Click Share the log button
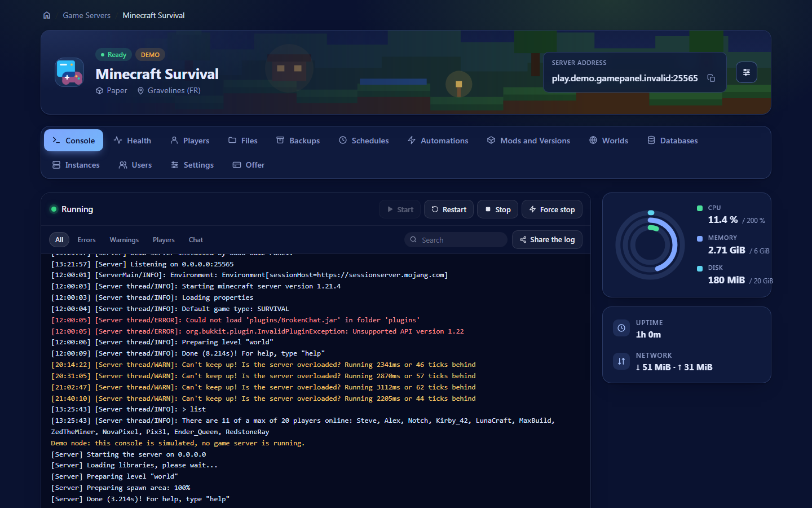Image resolution: width=812 pixels, height=508 pixels. [x=547, y=240]
